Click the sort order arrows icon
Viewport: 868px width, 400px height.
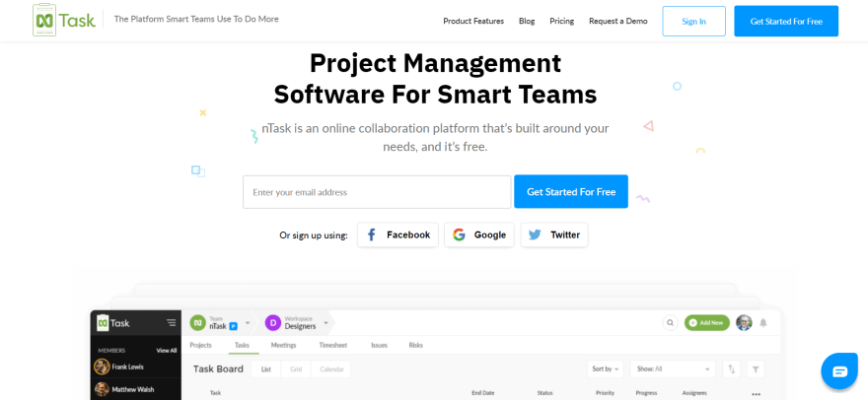[731, 369]
